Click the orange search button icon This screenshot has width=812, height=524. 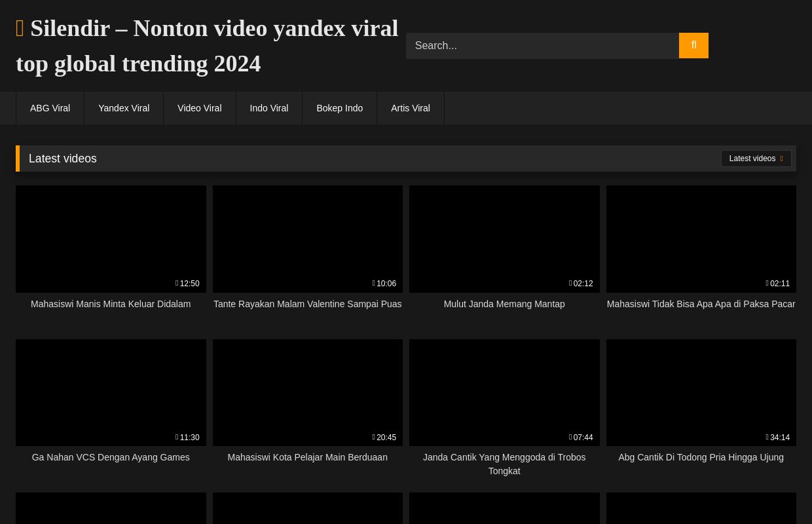pyautogui.click(x=693, y=46)
